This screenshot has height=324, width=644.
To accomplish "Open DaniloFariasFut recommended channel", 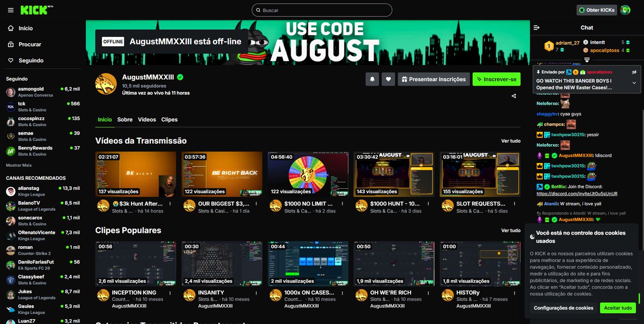I will pos(43,265).
